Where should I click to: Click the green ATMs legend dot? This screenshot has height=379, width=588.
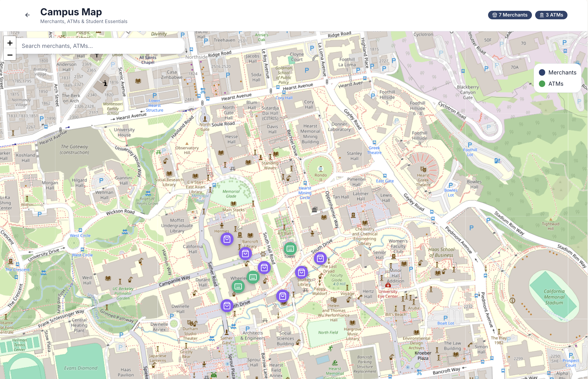click(x=542, y=84)
